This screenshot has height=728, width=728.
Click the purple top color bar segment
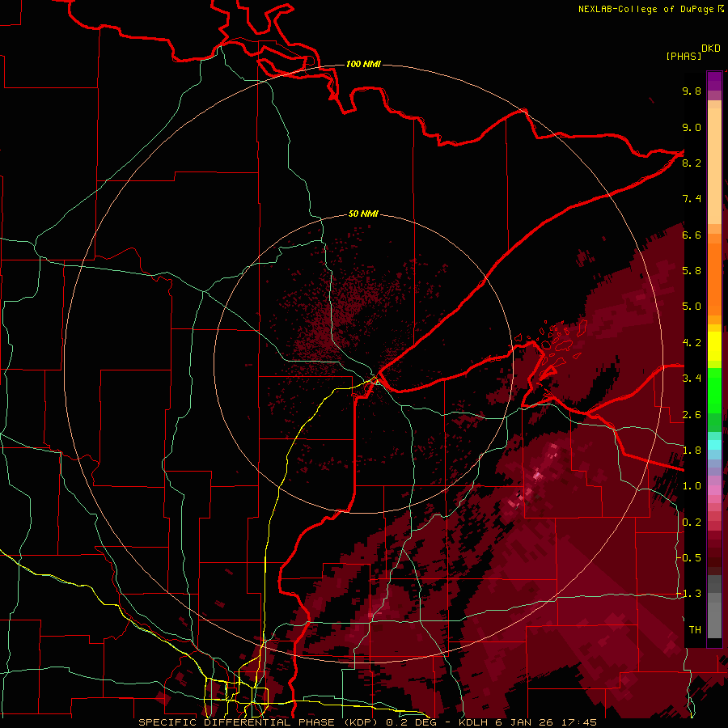714,81
